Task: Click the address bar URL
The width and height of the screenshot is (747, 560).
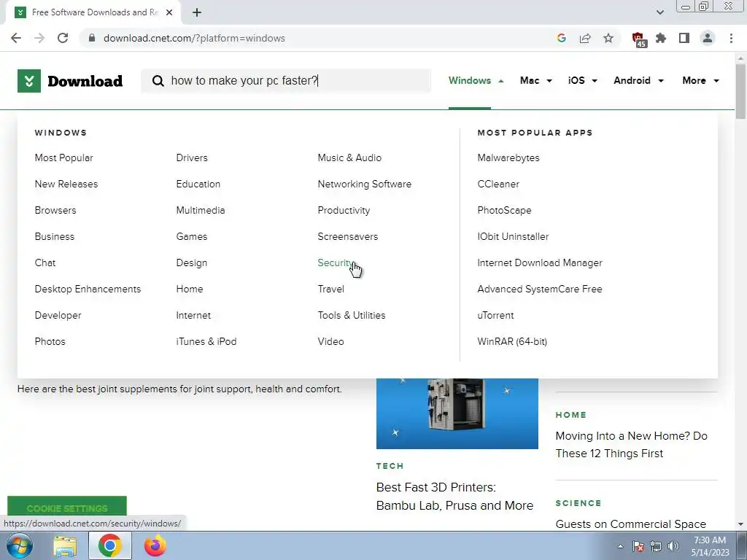Action: click(194, 38)
